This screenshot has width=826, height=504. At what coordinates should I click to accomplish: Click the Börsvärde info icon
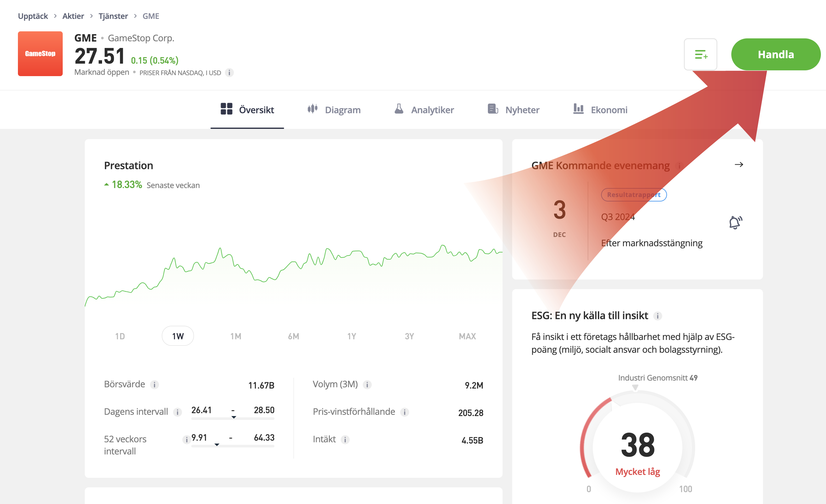(154, 385)
